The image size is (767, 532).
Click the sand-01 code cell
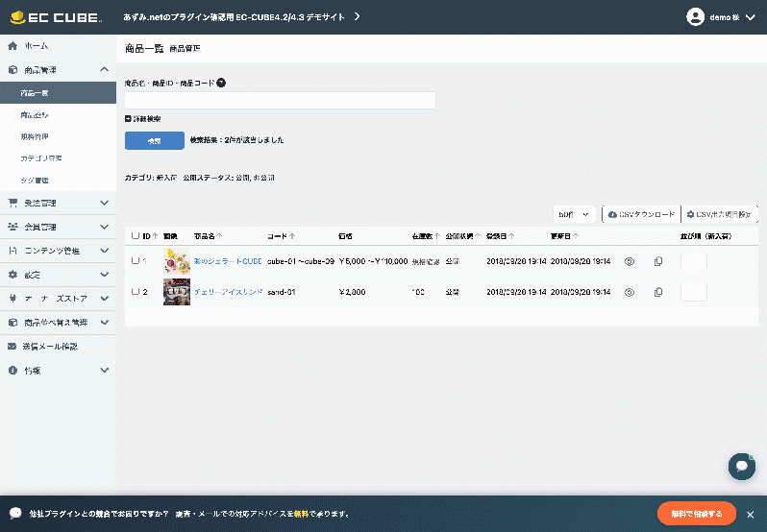[x=282, y=292]
